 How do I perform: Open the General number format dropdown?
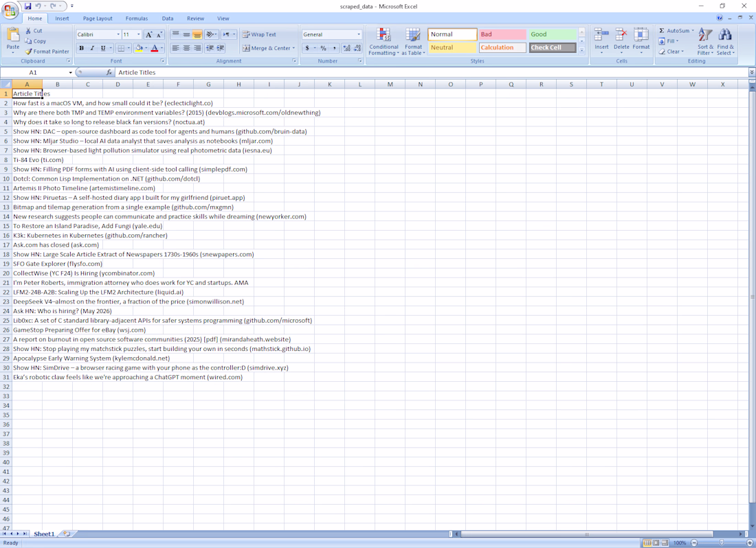(358, 34)
